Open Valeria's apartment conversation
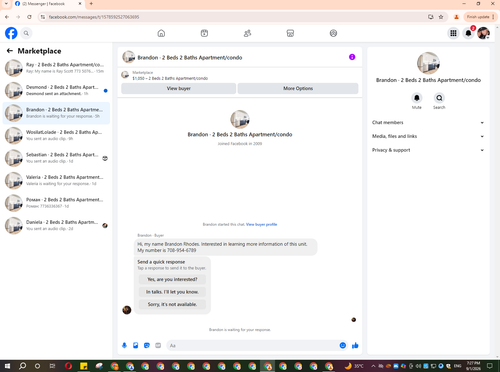500x372 pixels. [x=56, y=180]
